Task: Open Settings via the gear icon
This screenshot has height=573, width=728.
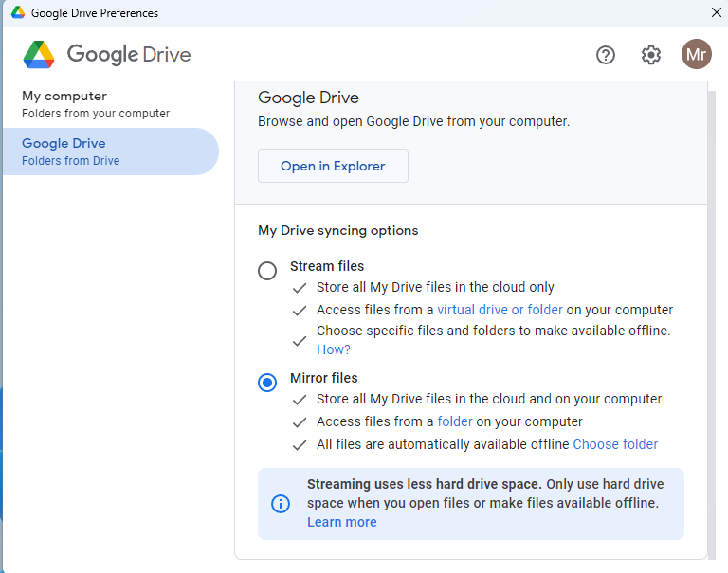Action: tap(651, 55)
